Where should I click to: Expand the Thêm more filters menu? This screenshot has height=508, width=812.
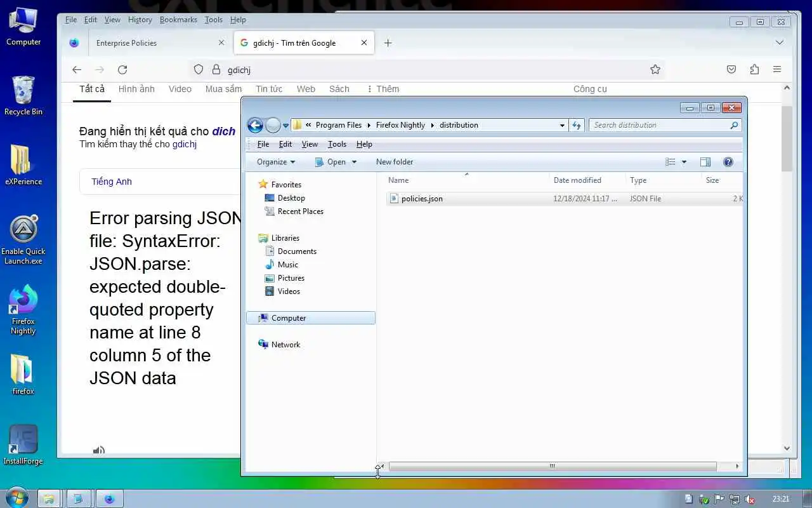(383, 89)
